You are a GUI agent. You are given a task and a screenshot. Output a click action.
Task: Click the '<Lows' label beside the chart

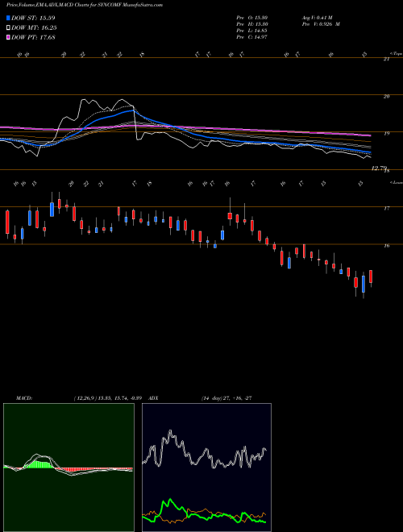[395, 183]
